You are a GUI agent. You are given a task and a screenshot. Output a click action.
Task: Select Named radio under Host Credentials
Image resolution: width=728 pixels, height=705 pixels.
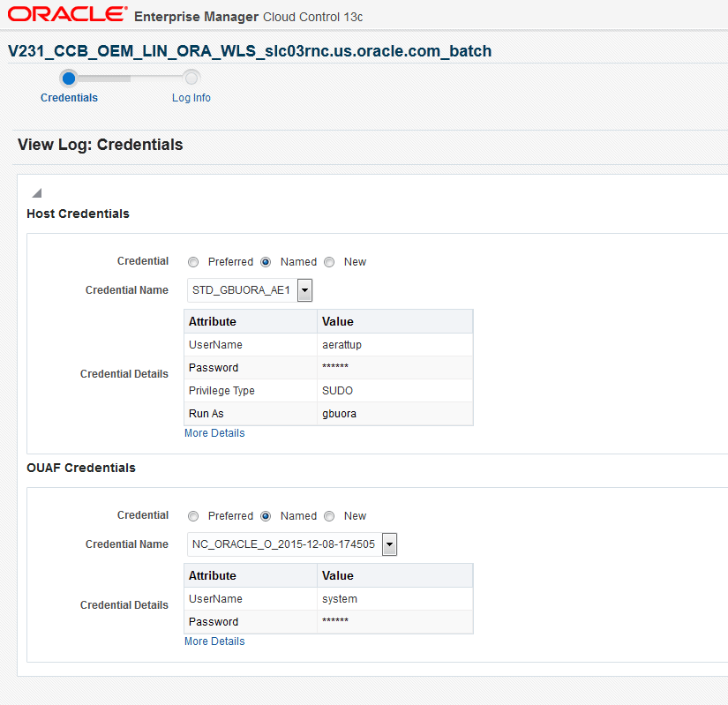coord(266,262)
